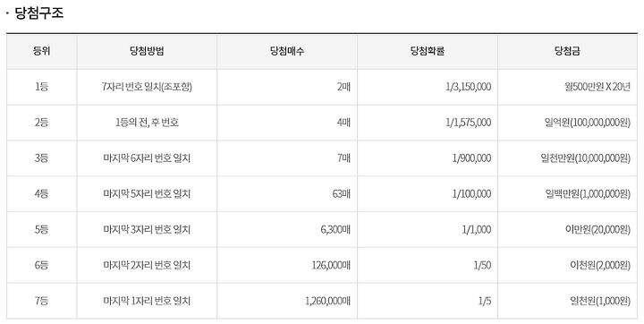Click the 1등 rank cell

point(41,87)
